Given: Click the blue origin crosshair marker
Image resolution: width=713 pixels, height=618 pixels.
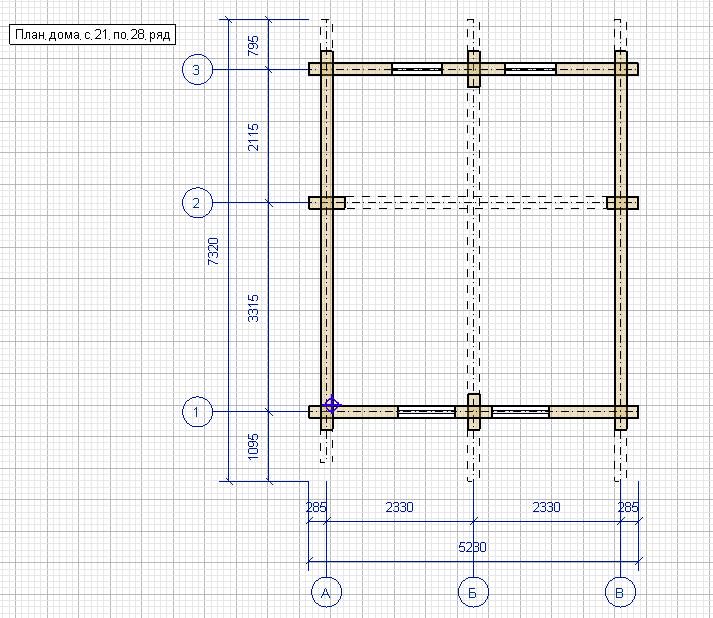Looking at the screenshot, I should click(332, 404).
